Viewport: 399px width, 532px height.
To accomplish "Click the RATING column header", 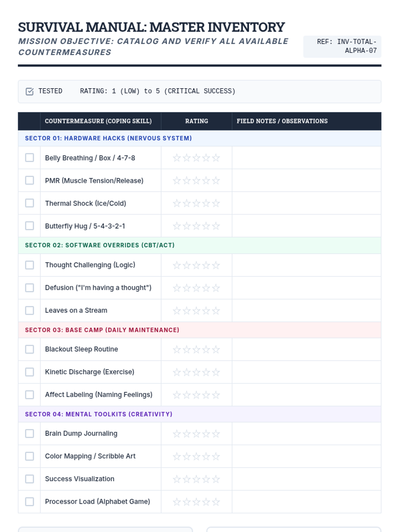I will point(197,121).
